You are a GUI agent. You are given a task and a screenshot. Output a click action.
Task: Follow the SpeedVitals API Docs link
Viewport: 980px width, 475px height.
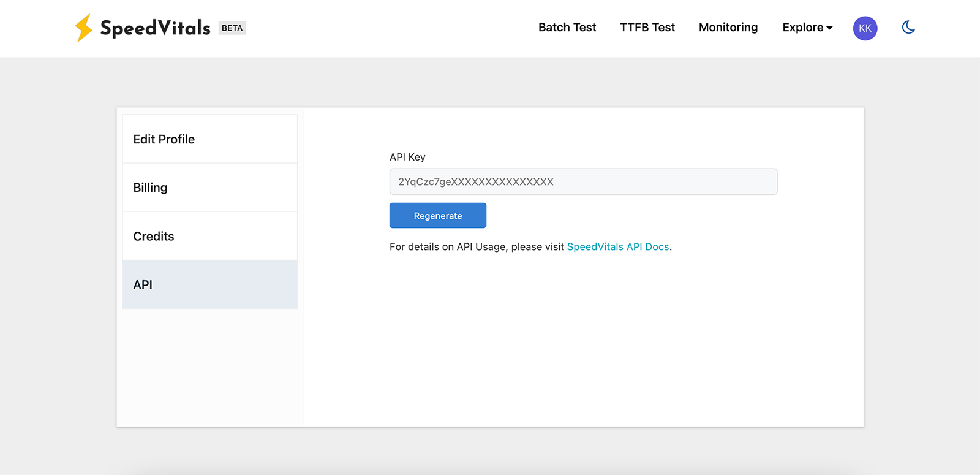[617, 247]
